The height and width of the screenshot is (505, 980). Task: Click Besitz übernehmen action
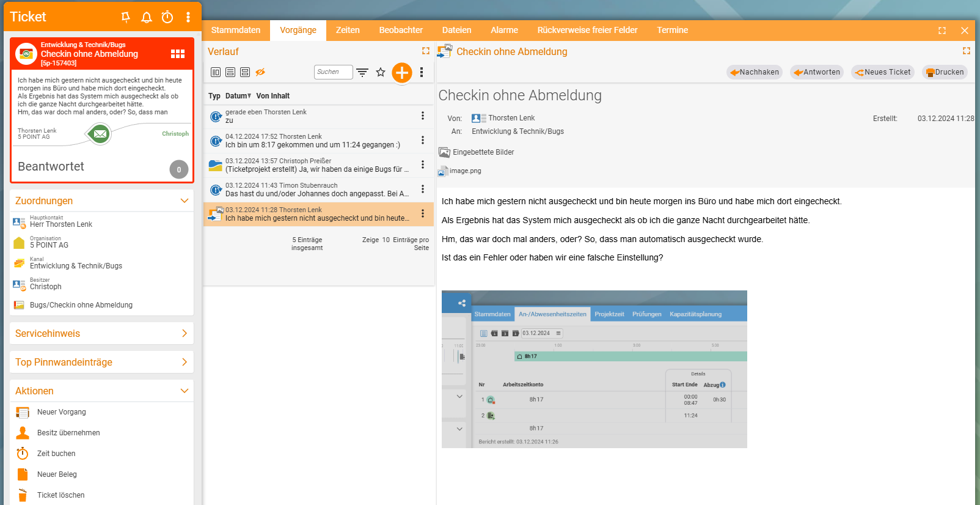pyautogui.click(x=68, y=433)
